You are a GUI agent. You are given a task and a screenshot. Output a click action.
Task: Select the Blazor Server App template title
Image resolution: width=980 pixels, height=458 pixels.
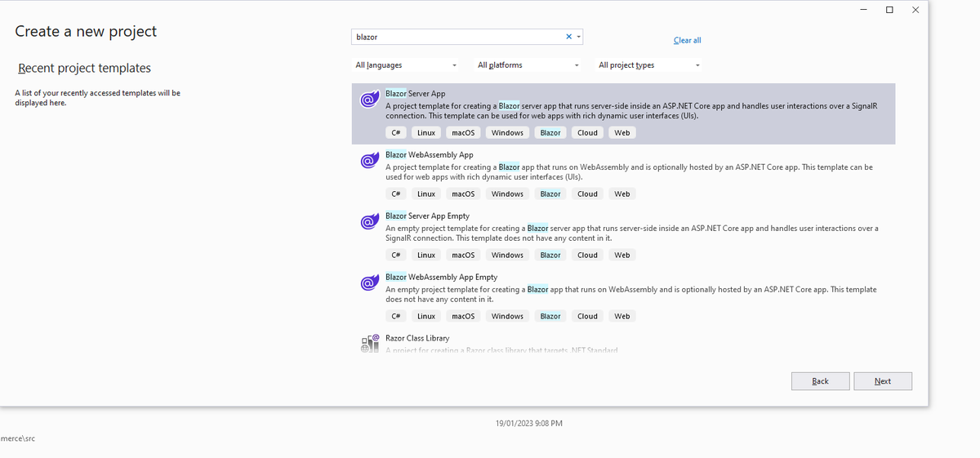coord(415,93)
